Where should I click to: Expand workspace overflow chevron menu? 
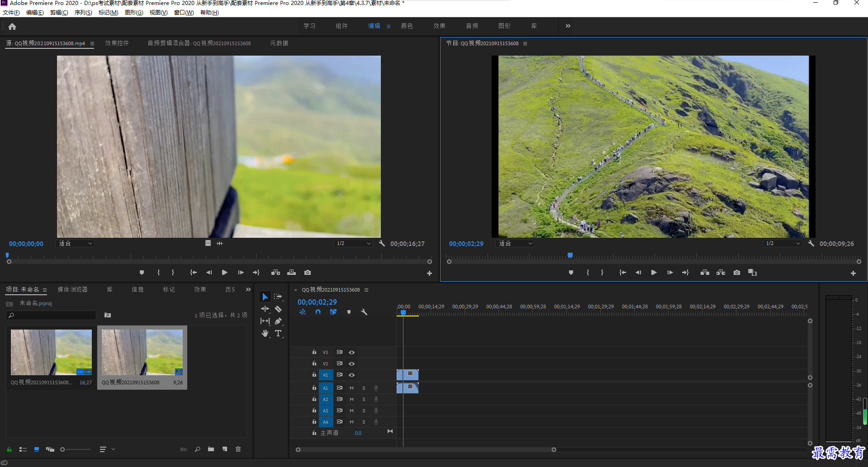click(568, 26)
